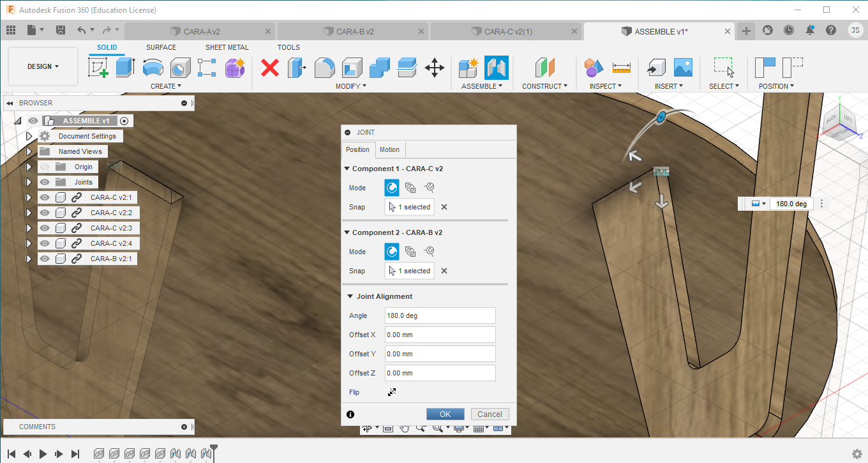The width and height of the screenshot is (868, 463).
Task: Click the Insert Decal image icon
Action: 683,67
